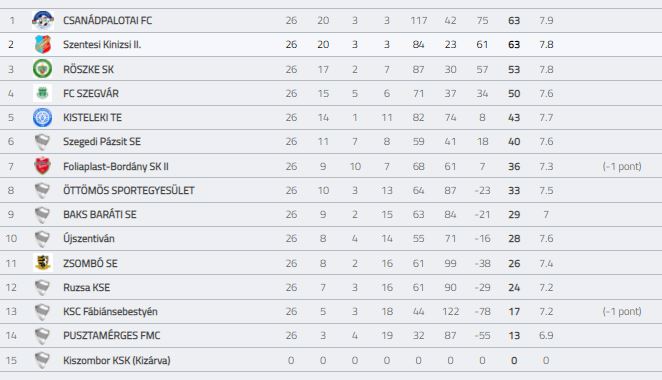Viewport: 662px width, 380px height.
Task: Open the CSANÁDPALOTAI FC team name link
Action: click(x=107, y=20)
